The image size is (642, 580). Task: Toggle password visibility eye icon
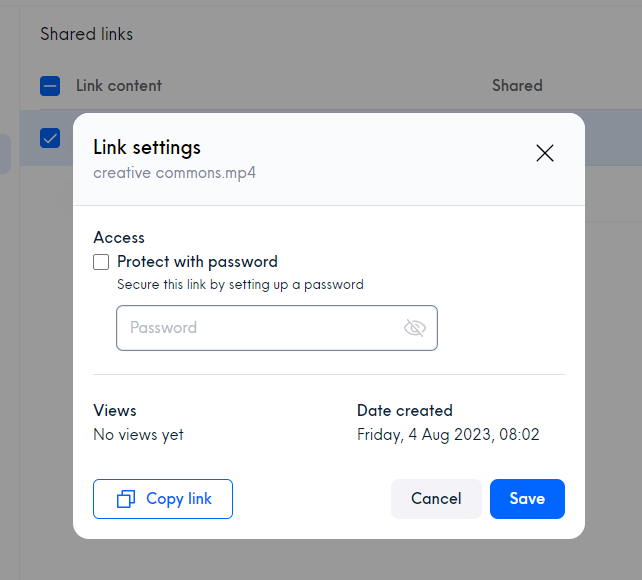pyautogui.click(x=414, y=328)
